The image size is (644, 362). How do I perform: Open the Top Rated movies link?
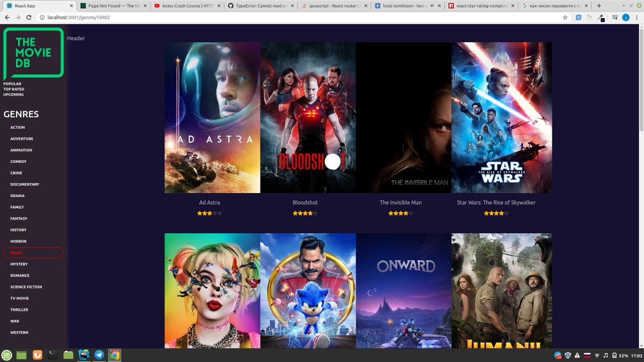[14, 89]
